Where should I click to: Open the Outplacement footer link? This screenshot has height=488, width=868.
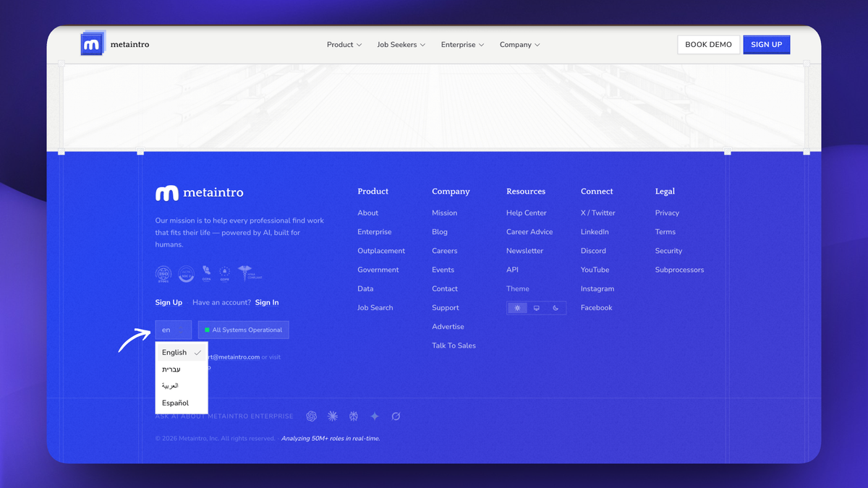pos(381,251)
